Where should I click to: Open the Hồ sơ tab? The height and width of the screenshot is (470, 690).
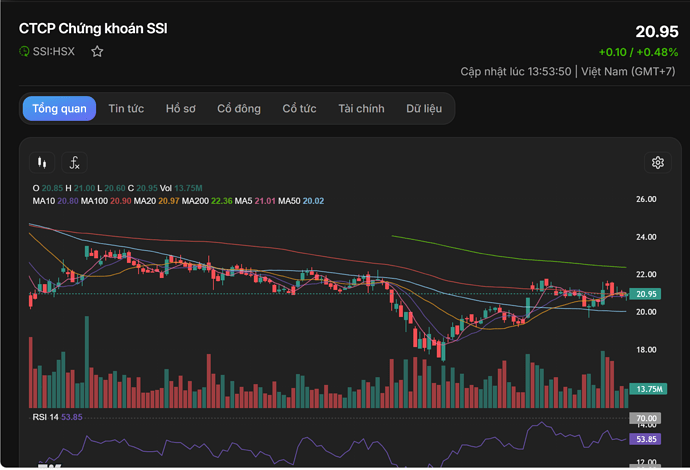[180, 109]
